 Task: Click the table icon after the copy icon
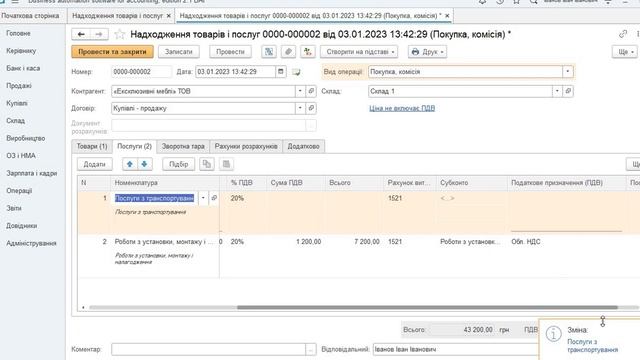click(x=226, y=164)
